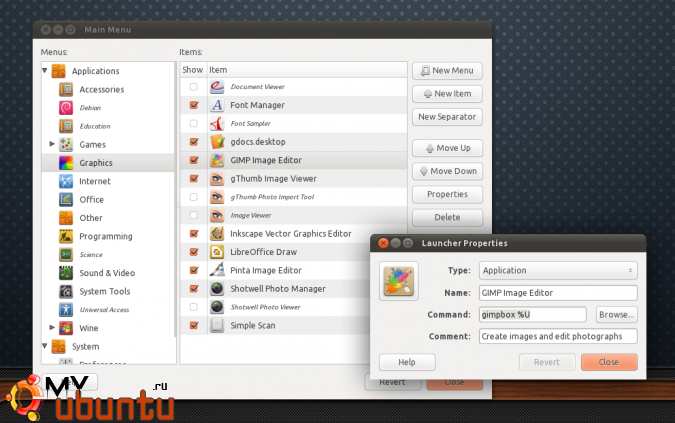This screenshot has height=423, width=675.
Task: Select the Sound & Video menu category
Action: [x=107, y=273]
